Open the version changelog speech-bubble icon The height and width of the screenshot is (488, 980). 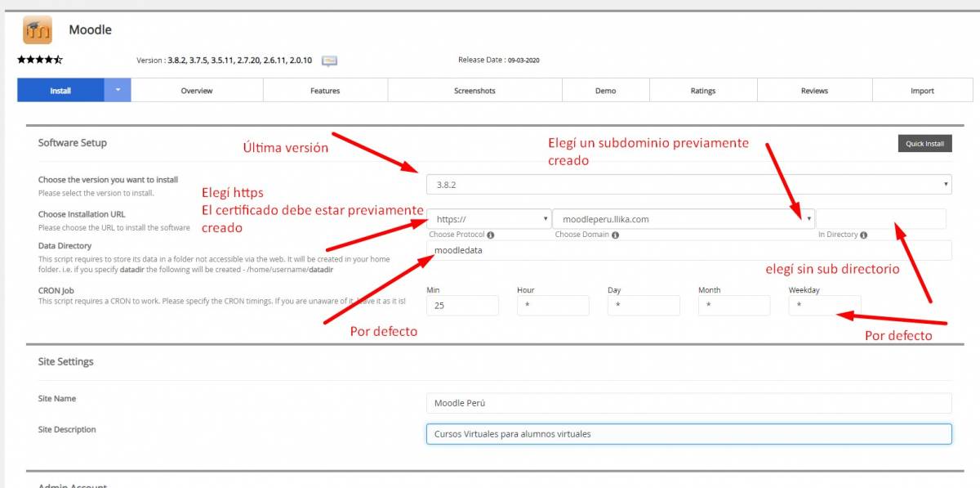[329, 60]
